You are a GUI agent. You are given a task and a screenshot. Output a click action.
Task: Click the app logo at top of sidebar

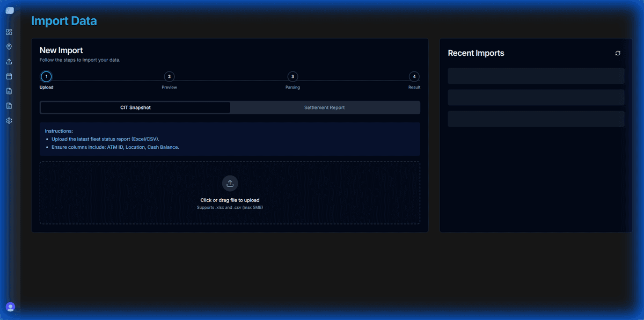pos(10,10)
